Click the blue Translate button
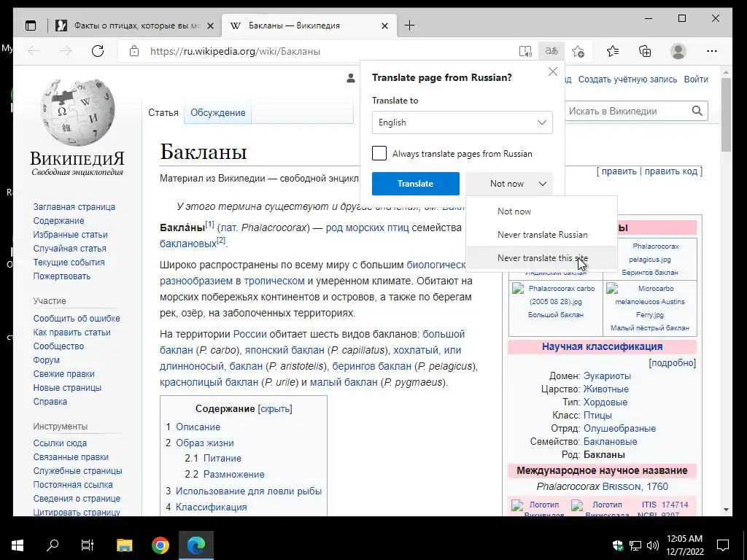 click(x=415, y=184)
